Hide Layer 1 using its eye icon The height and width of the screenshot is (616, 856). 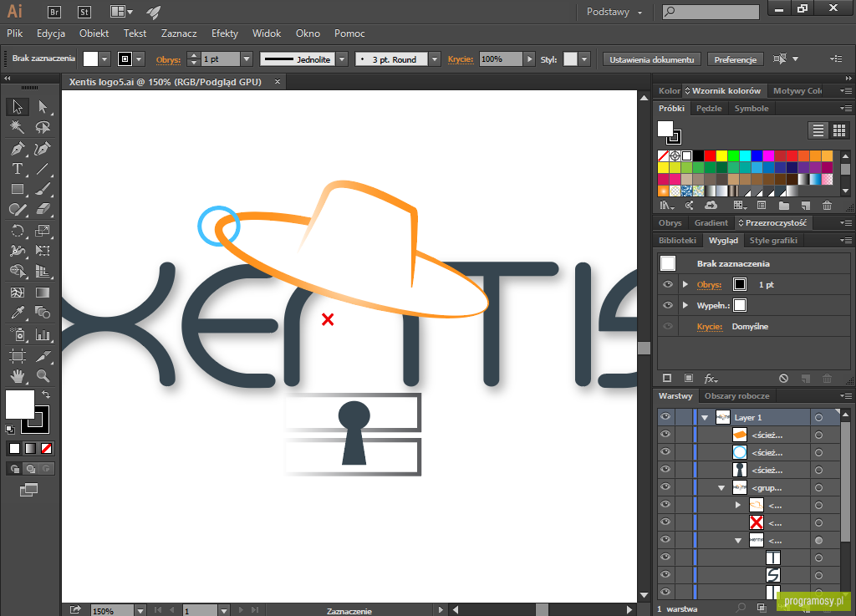pos(665,417)
